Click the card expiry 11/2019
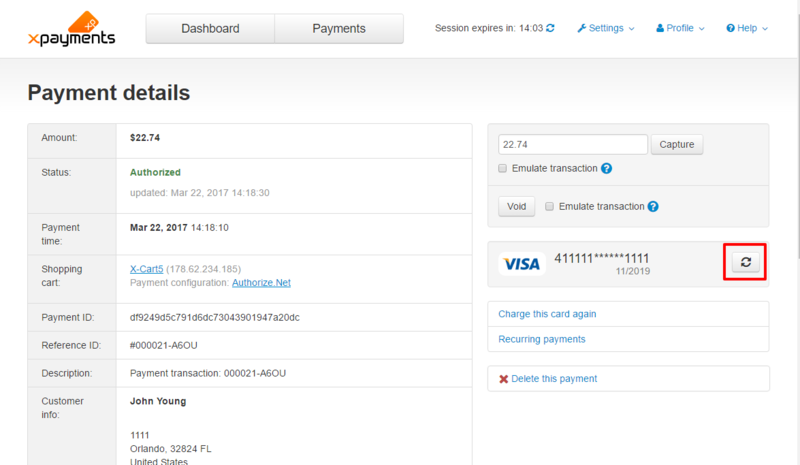The image size is (800, 465). point(633,271)
